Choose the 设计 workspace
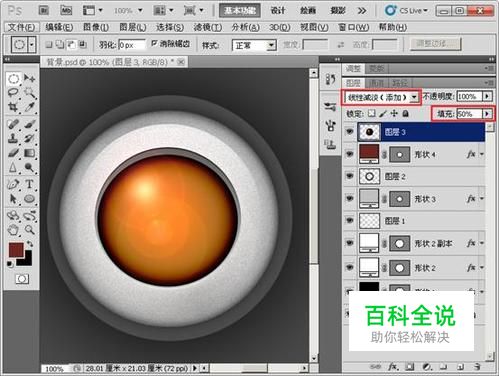Image resolution: width=499 pixels, height=376 pixels. (x=278, y=11)
